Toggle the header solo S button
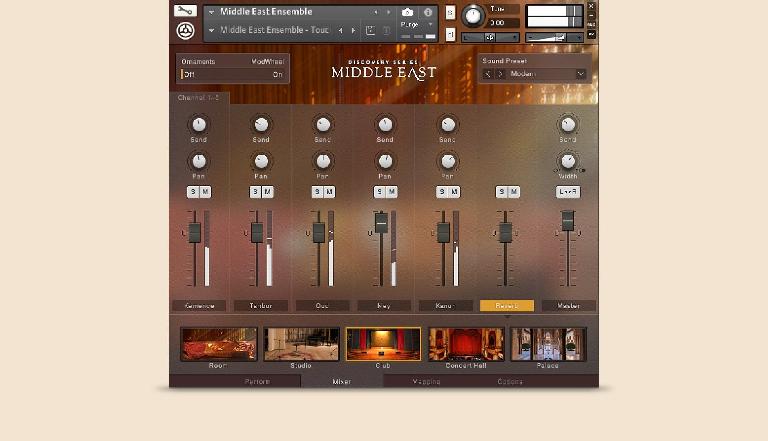 click(x=450, y=13)
